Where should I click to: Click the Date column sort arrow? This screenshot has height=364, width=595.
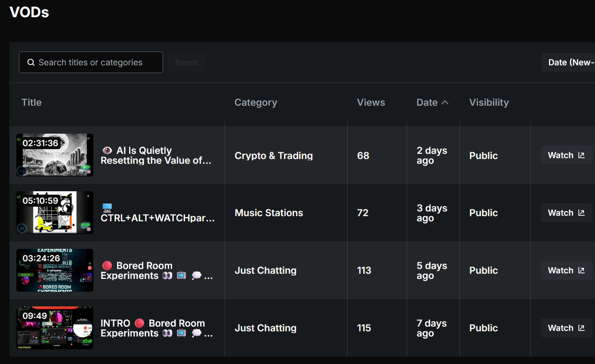(x=445, y=103)
